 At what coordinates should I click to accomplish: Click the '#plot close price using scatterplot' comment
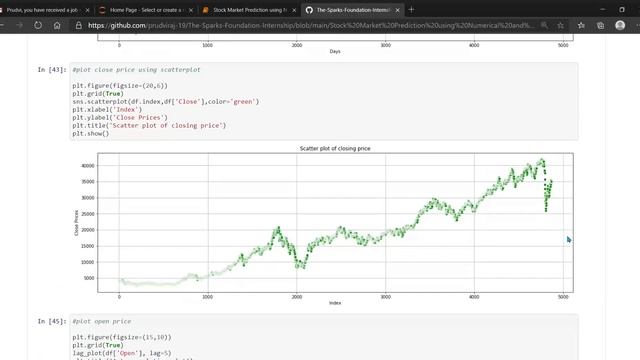click(136, 70)
